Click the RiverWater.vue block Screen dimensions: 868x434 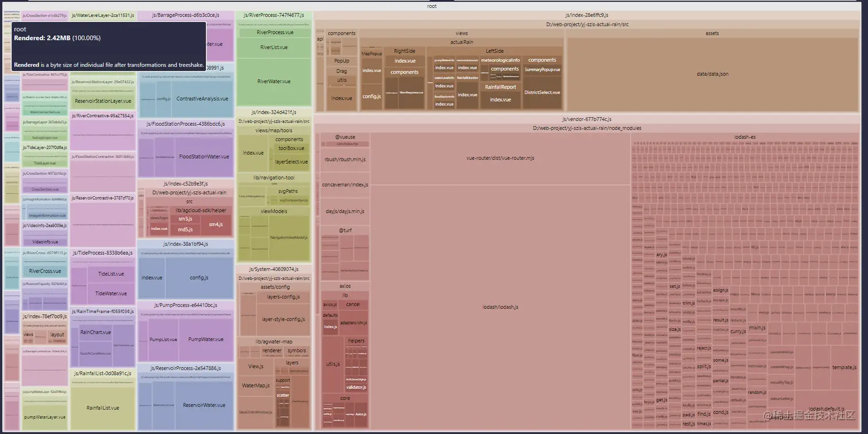pos(274,82)
